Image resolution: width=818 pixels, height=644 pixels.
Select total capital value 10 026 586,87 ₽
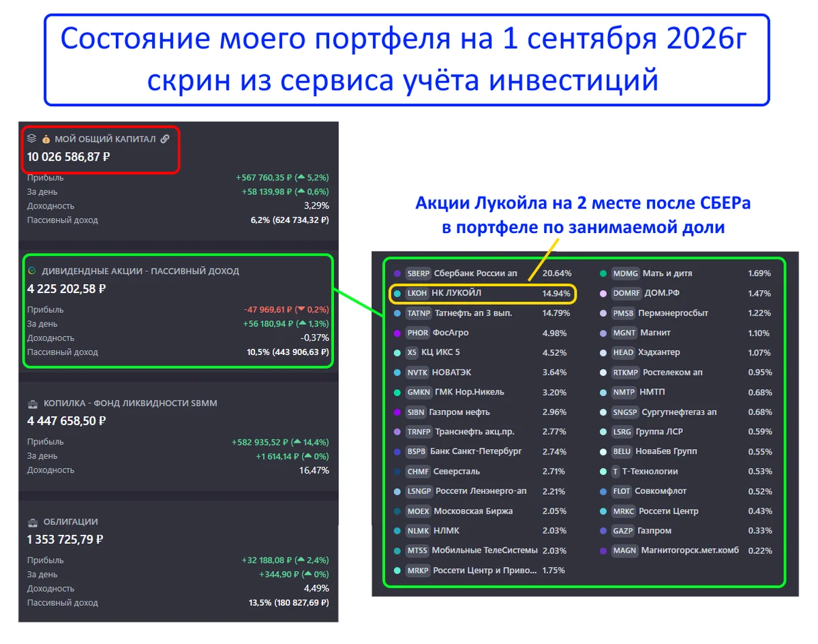click(69, 157)
